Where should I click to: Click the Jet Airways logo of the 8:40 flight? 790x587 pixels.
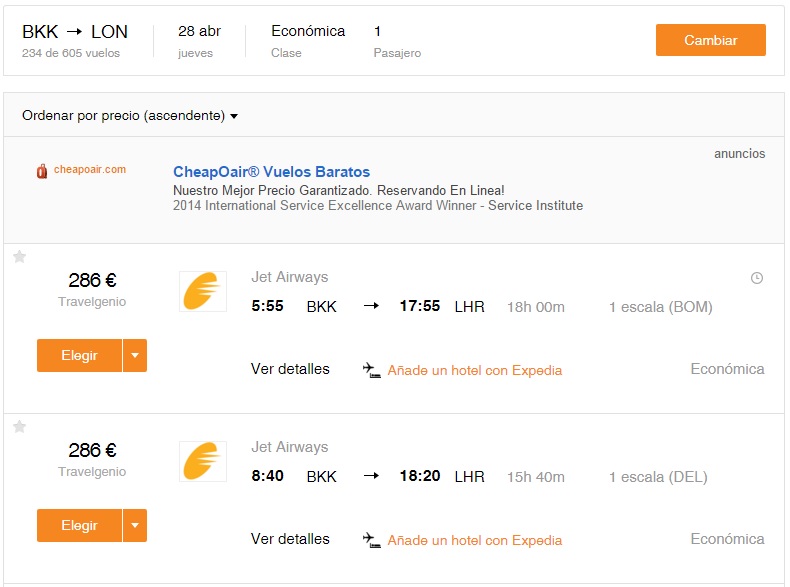pyautogui.click(x=203, y=461)
